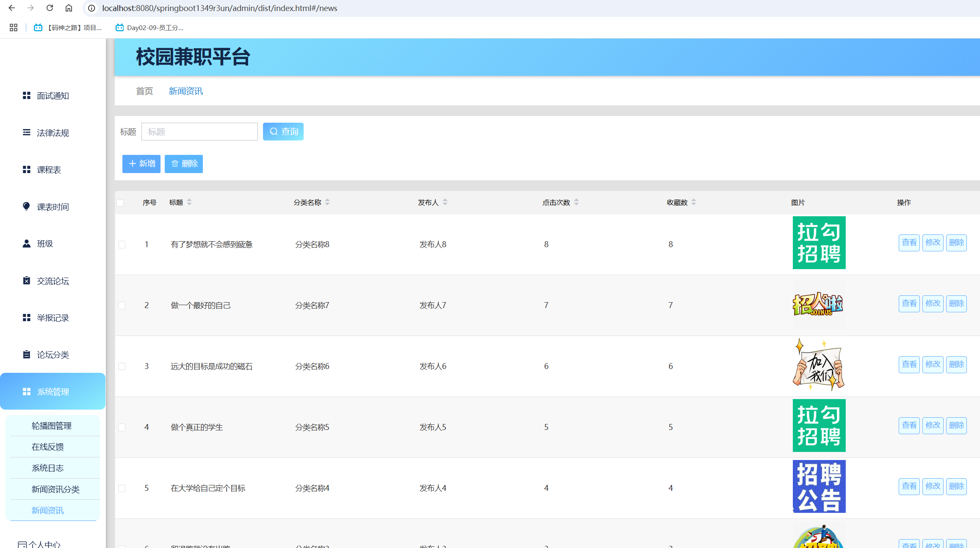Click the 课表时间 bulb icon in sidebar
Screen dimensions: 980x548
[x=26, y=207]
